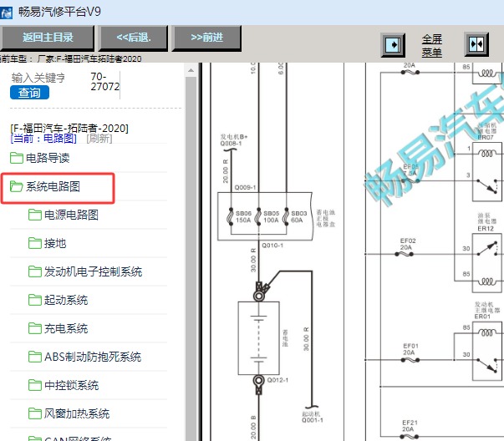Click the 全屏 link
The height and width of the screenshot is (441, 504).
431,39
